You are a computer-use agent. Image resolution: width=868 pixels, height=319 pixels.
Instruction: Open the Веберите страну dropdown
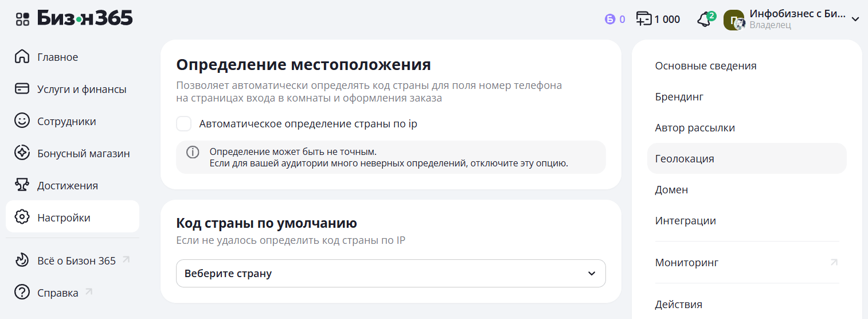tap(390, 274)
